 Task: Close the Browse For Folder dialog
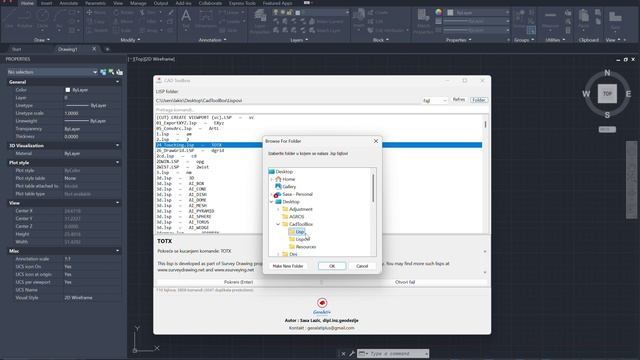(376, 141)
